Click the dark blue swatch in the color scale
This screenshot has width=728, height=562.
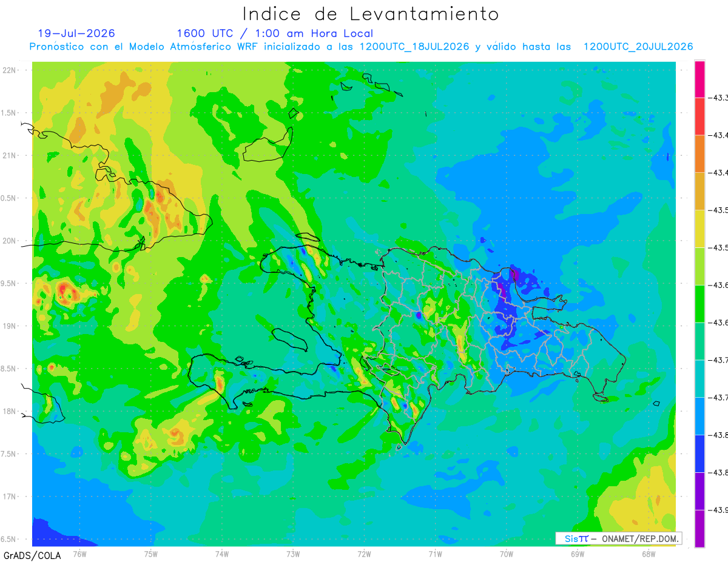coord(699,453)
